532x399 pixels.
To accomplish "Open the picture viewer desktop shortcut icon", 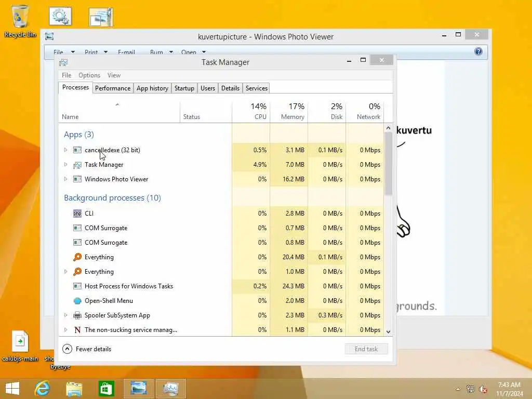I will click(x=101, y=17).
